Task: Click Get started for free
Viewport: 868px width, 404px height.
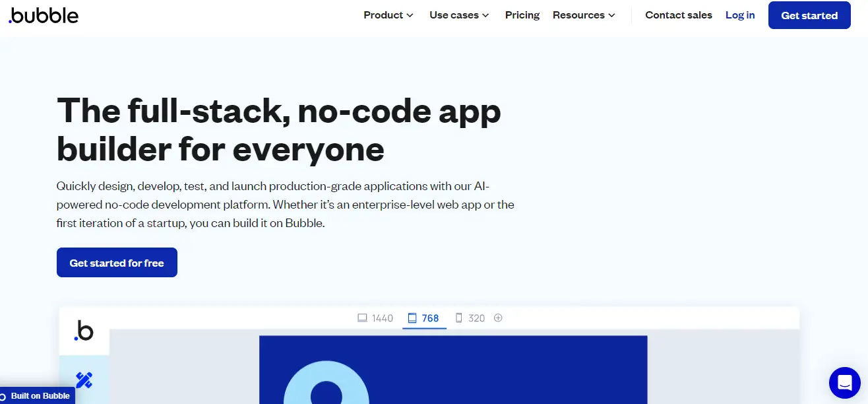Action: (x=117, y=263)
